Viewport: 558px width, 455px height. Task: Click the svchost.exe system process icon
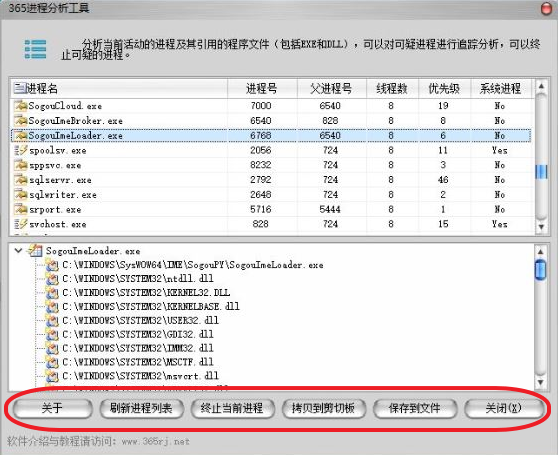pos(21,224)
